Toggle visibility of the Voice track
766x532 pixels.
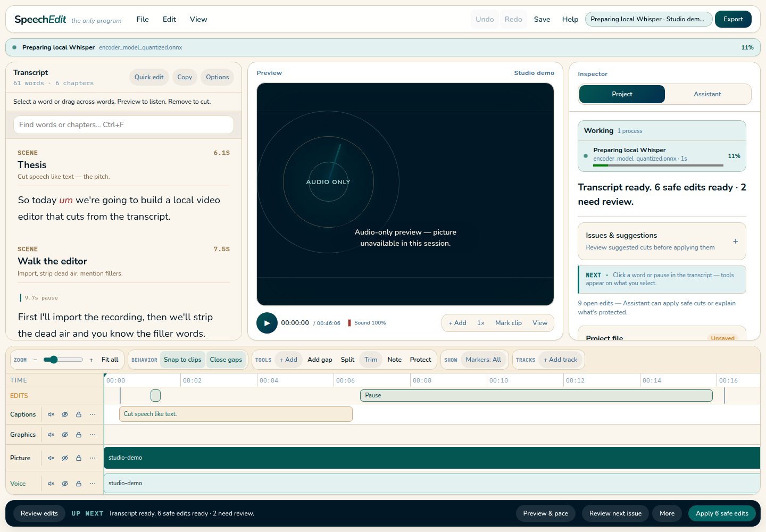click(65, 484)
